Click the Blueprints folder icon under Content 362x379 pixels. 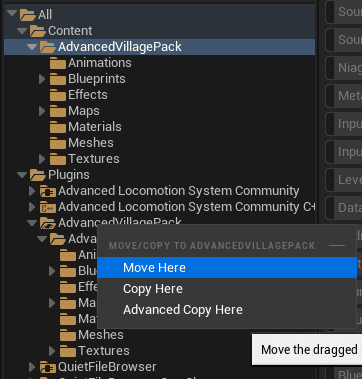(x=58, y=79)
